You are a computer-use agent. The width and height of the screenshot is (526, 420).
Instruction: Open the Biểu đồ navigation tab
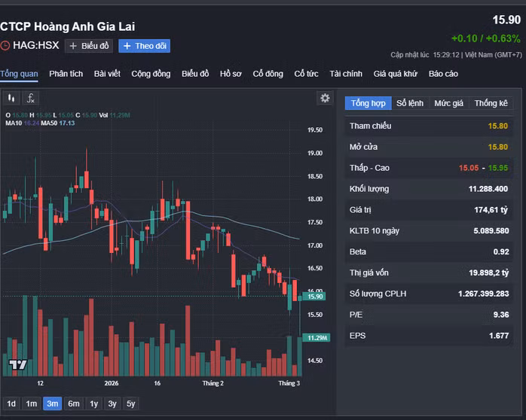pyautogui.click(x=195, y=74)
